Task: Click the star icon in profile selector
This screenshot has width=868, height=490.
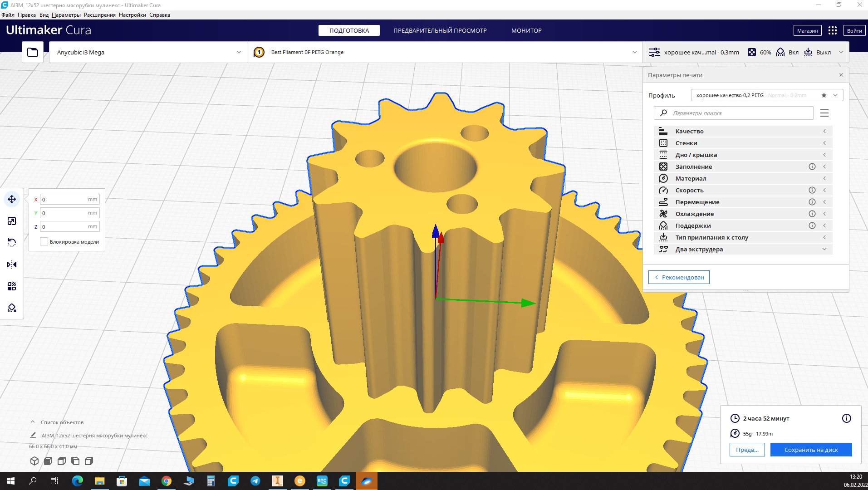Action: click(x=824, y=95)
